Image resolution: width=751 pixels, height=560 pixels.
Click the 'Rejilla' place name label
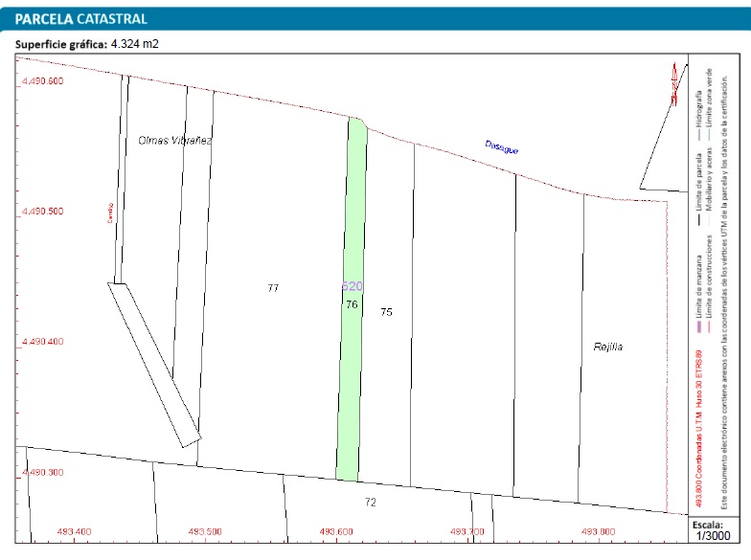click(x=608, y=347)
